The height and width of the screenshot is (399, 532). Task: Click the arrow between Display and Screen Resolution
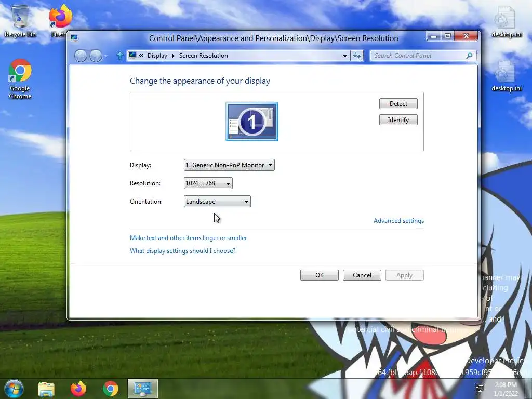tap(173, 56)
